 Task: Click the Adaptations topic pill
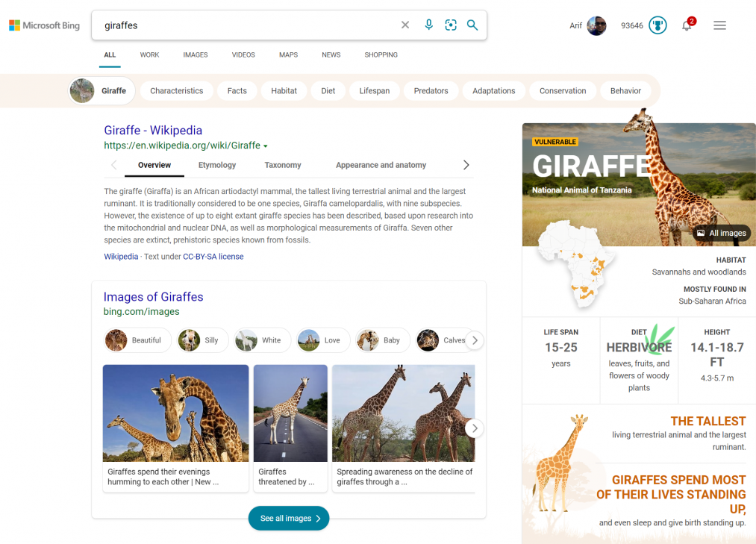click(x=494, y=91)
